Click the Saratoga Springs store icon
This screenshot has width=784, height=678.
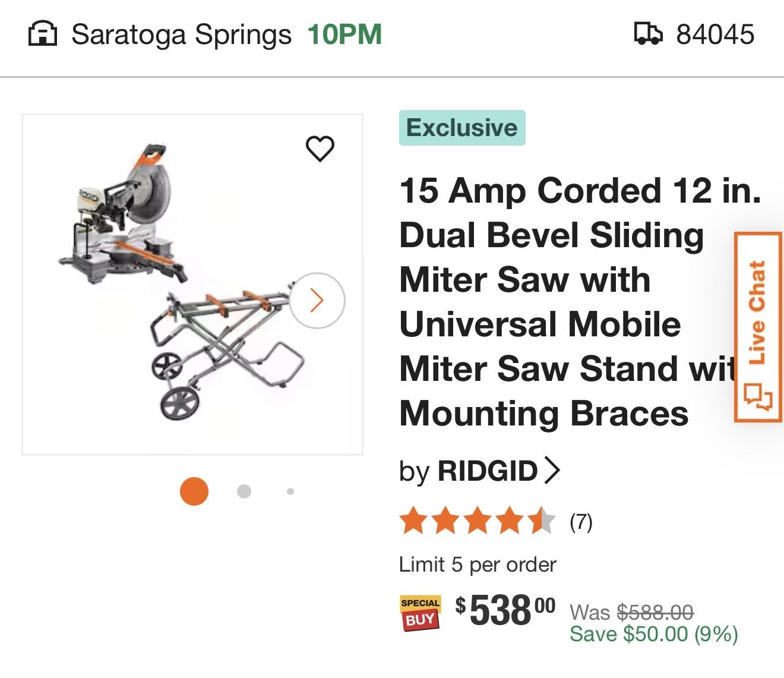(43, 34)
